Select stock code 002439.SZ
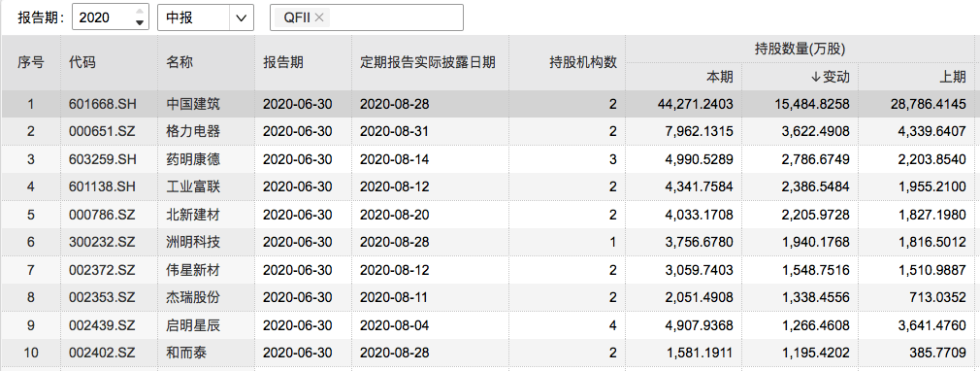This screenshot has width=980, height=371. (x=102, y=325)
